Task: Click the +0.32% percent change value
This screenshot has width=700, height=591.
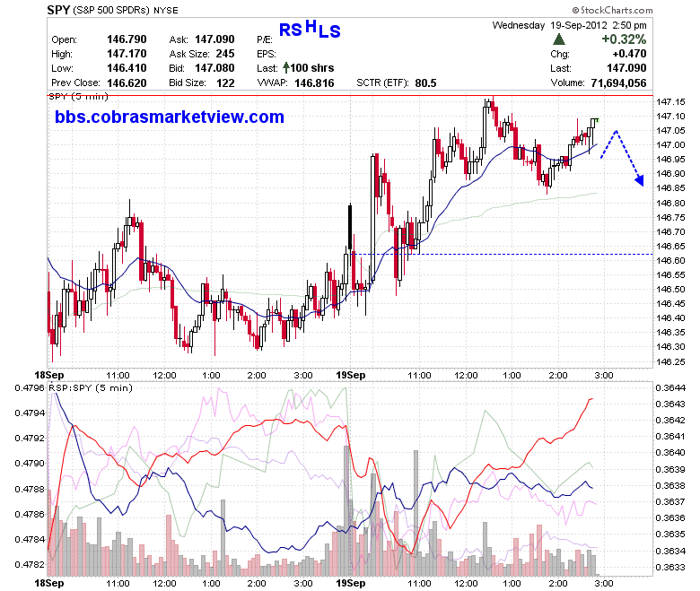Action: pos(624,39)
